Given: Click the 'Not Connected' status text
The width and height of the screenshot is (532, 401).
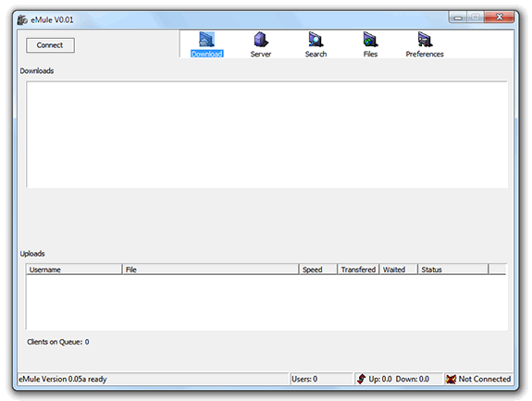Looking at the screenshot, I should 485,379.
